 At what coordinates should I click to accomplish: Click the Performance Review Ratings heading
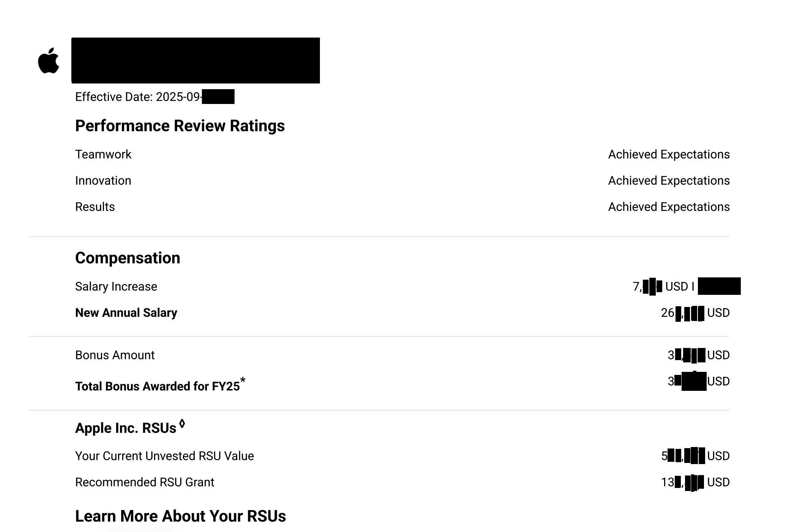click(x=180, y=126)
